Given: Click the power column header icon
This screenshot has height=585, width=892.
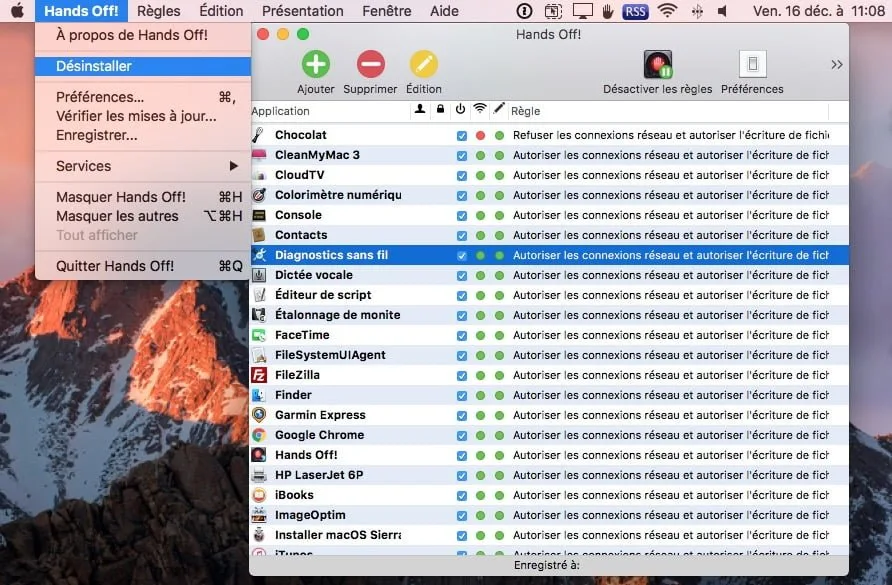Looking at the screenshot, I should tap(460, 109).
